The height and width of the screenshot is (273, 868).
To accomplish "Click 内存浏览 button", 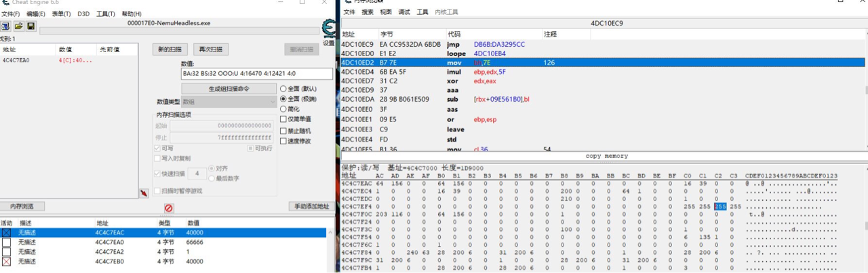I will (22, 207).
